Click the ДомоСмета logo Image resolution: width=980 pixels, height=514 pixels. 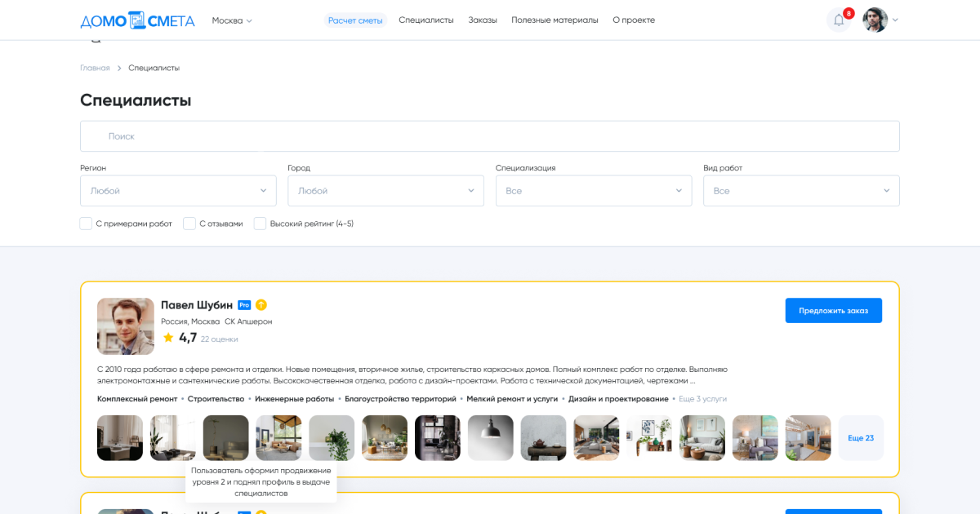click(x=137, y=20)
